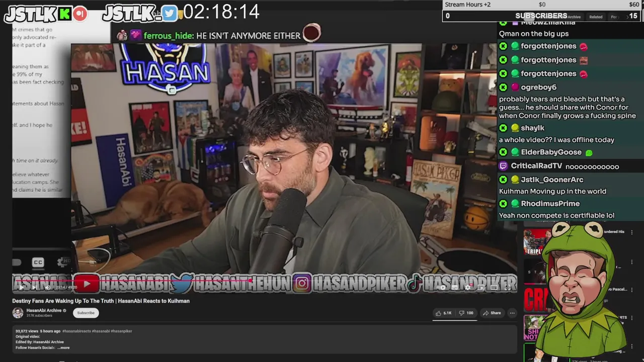Dislike the video showing 100

466,313
